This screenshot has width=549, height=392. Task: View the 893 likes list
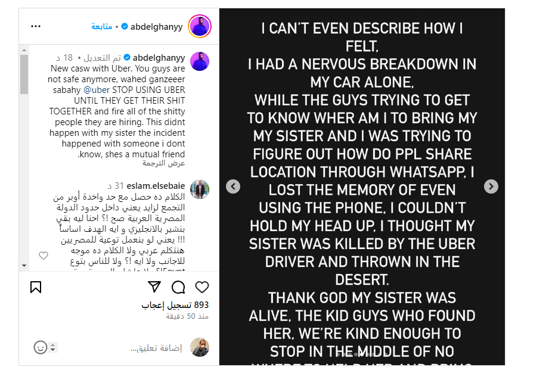pyautogui.click(x=175, y=305)
